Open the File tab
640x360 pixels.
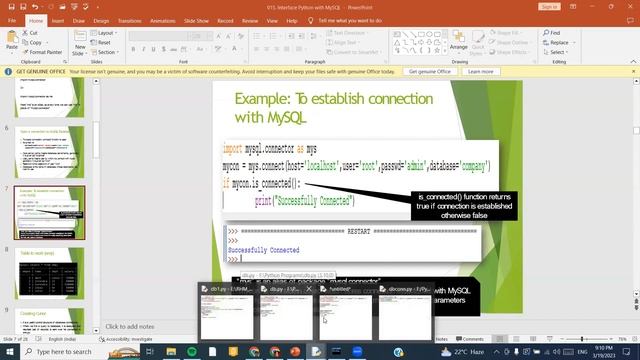(12, 20)
